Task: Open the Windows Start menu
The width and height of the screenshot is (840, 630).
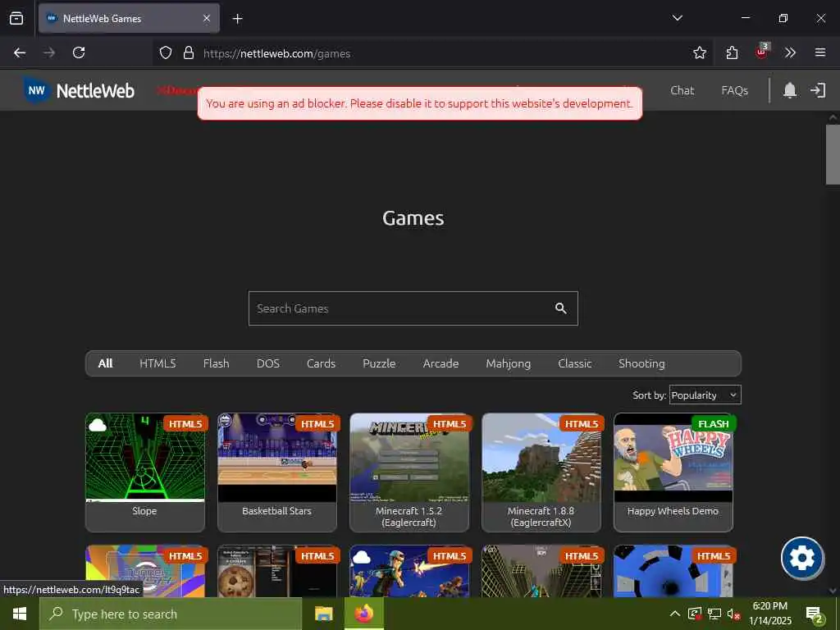Action: pos(20,614)
